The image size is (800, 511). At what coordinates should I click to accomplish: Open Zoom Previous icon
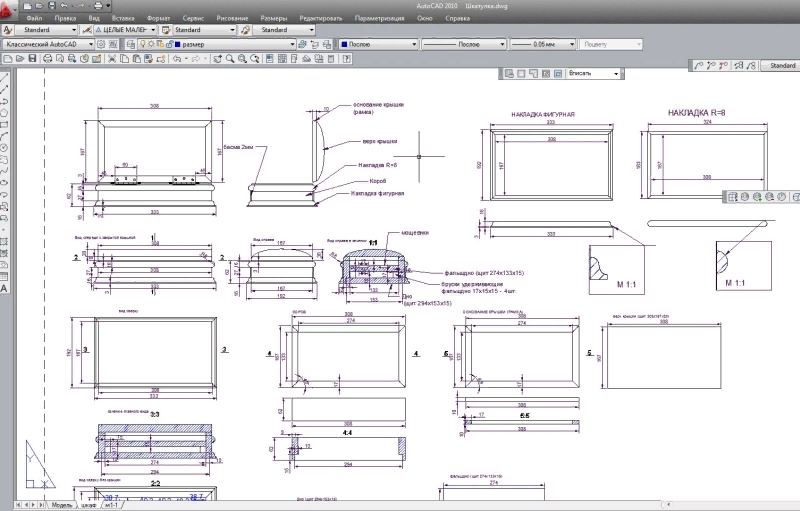pyautogui.click(x=255, y=59)
